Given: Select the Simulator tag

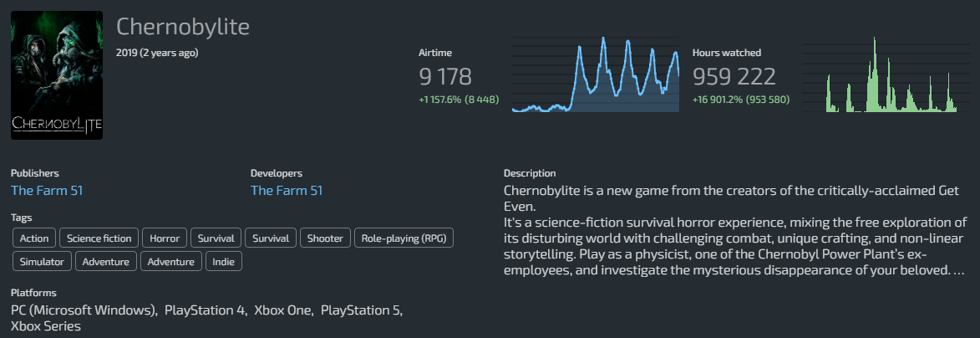Looking at the screenshot, I should click(x=43, y=262).
